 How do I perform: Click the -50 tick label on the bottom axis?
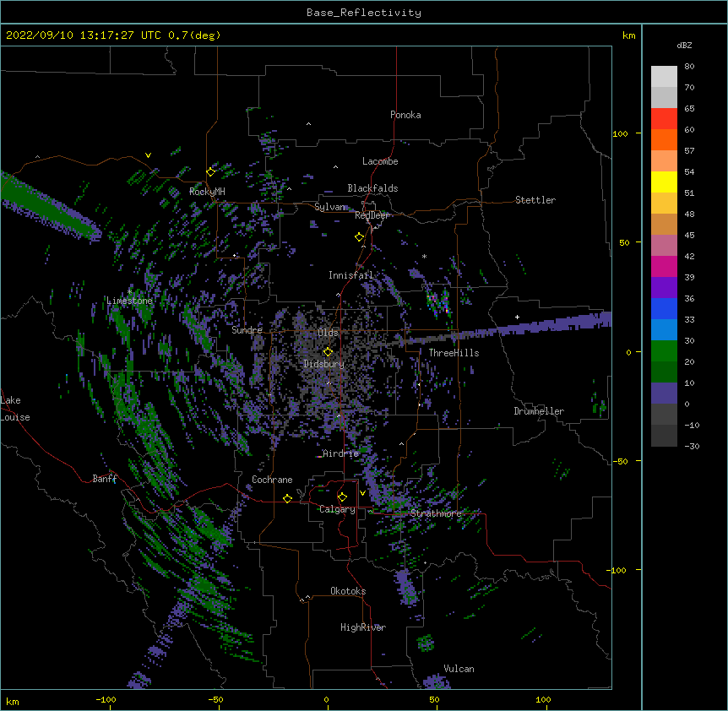[x=215, y=699]
